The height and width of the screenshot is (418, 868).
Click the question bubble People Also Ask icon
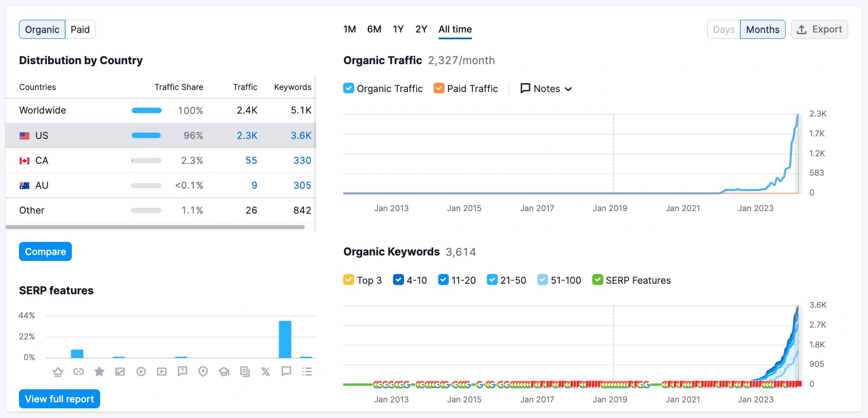click(x=182, y=371)
